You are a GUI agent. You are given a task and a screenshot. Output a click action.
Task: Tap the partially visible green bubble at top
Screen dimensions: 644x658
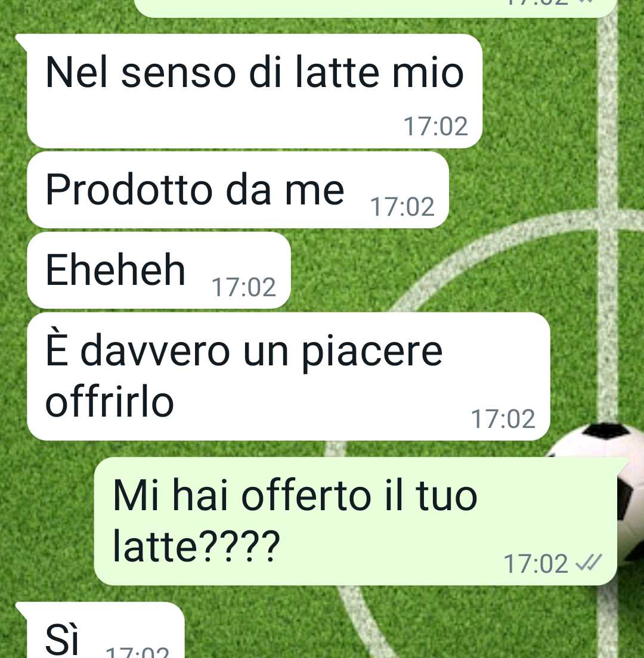point(376,8)
